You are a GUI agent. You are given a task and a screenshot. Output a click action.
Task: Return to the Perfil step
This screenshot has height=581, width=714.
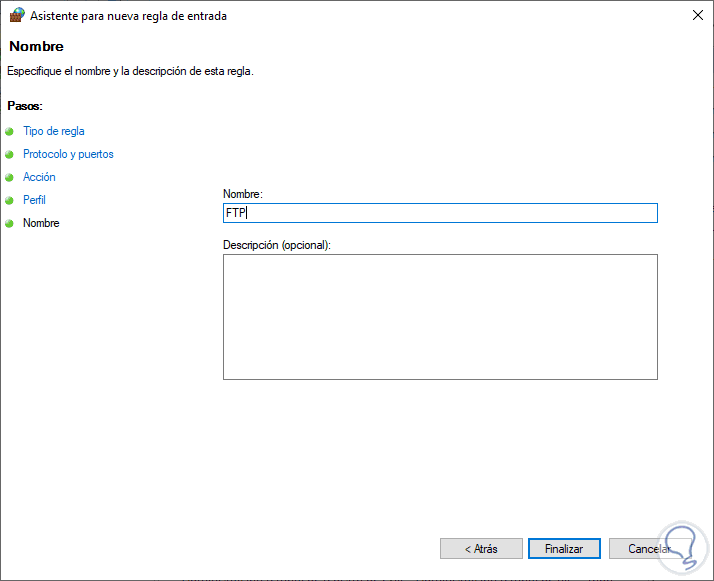[x=34, y=200]
